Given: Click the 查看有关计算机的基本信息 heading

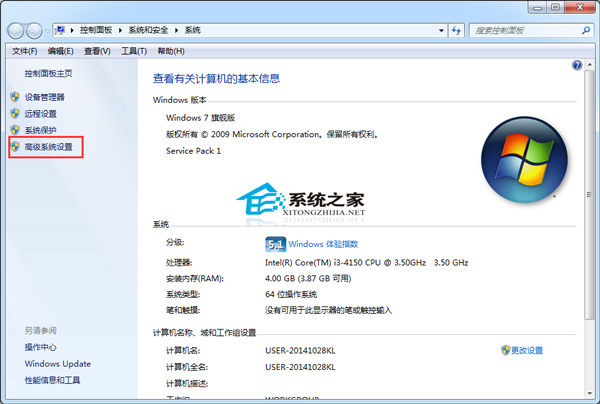Looking at the screenshot, I should [216, 79].
